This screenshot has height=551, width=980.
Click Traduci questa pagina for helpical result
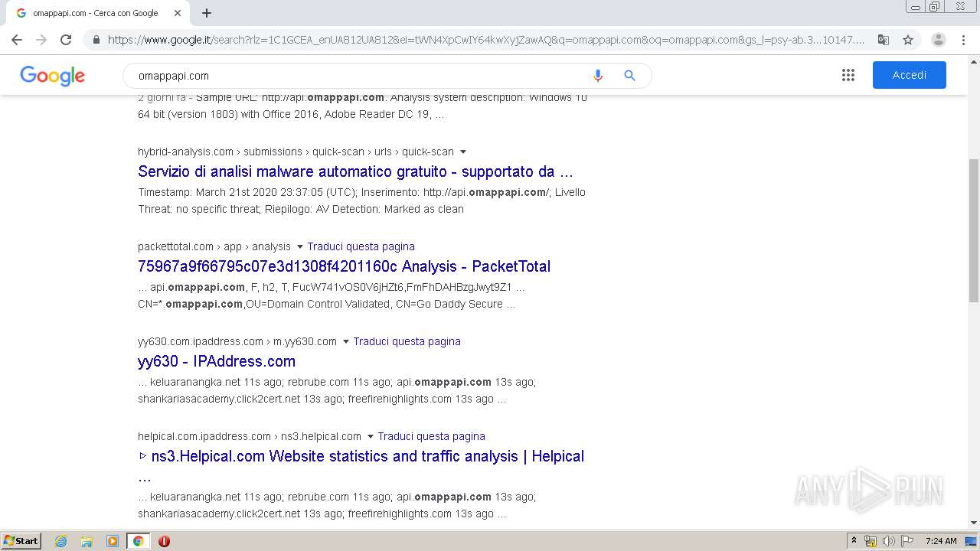431,436
